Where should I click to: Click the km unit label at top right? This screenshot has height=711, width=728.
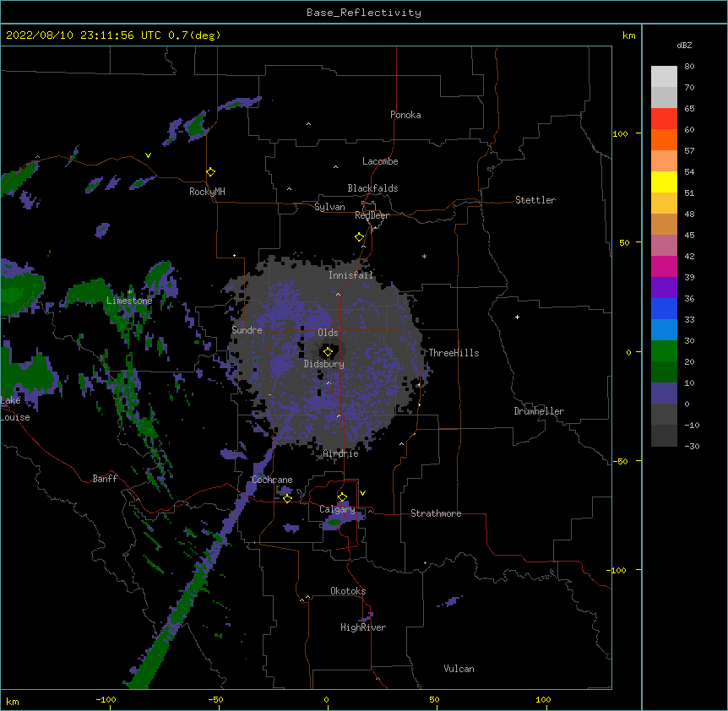pos(629,35)
